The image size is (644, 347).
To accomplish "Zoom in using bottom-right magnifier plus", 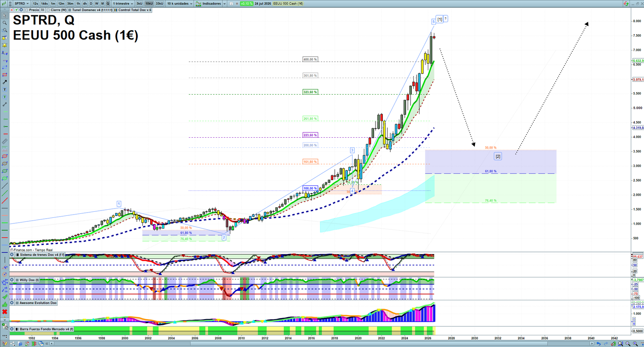I will click(635, 344).
